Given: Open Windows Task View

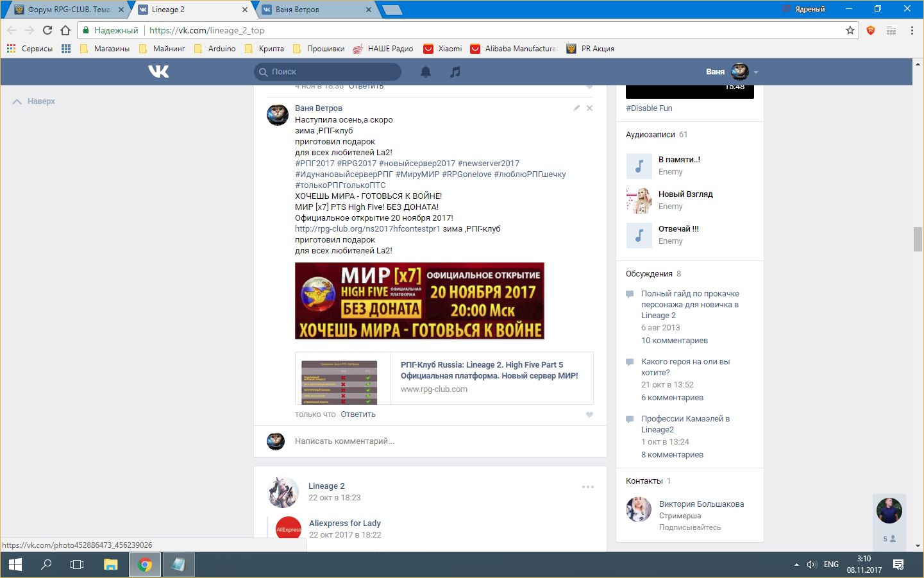Looking at the screenshot, I should [x=77, y=565].
